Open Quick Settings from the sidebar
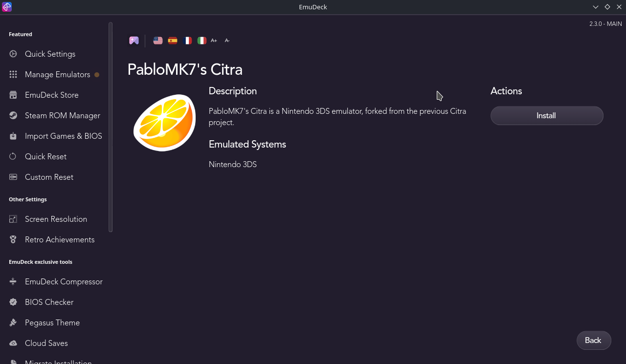 tap(50, 54)
